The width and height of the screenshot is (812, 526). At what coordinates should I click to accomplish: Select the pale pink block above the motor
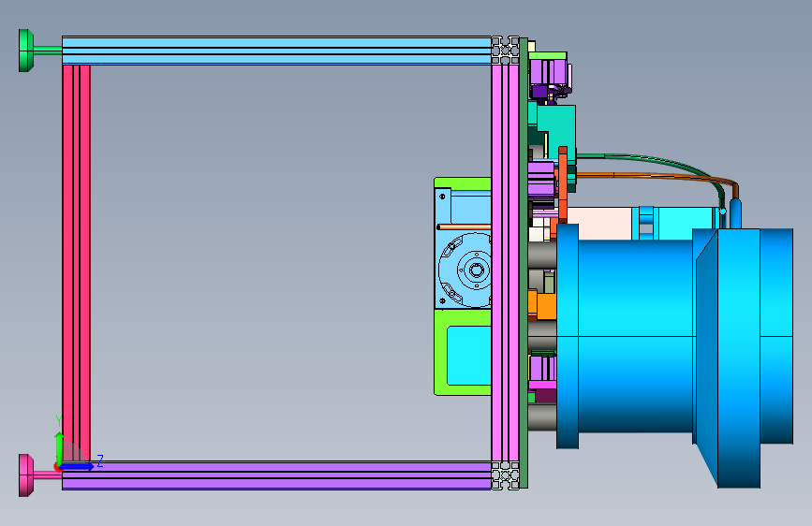click(x=599, y=224)
